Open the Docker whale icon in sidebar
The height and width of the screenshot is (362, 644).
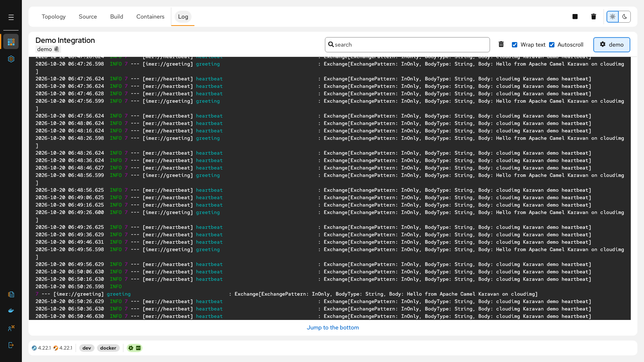(11, 310)
